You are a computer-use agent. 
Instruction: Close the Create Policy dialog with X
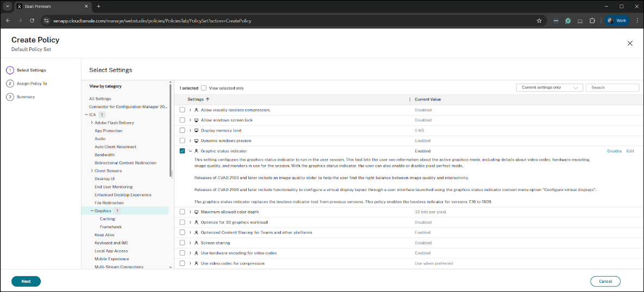[630, 43]
